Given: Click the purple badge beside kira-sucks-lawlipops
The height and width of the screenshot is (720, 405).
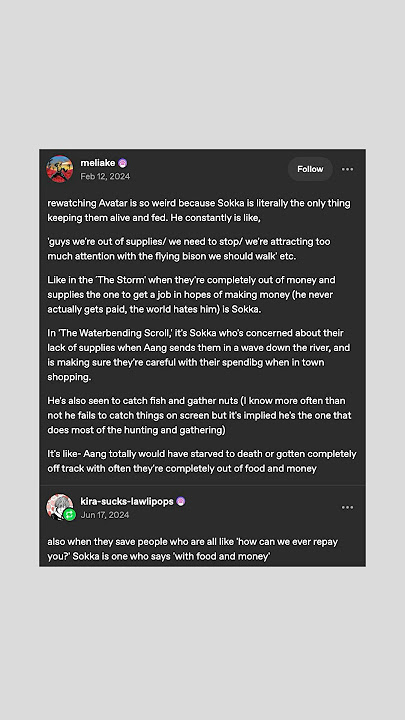Looking at the screenshot, I should 181,501.
